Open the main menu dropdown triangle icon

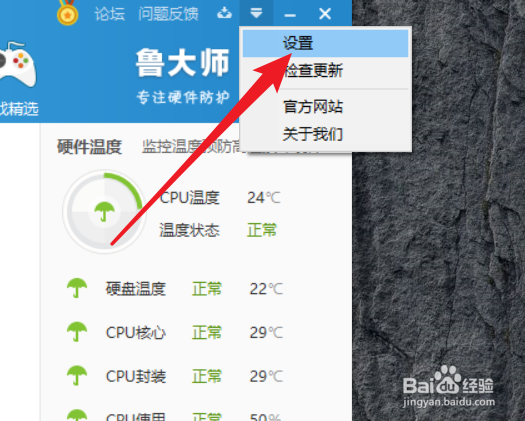click(256, 13)
